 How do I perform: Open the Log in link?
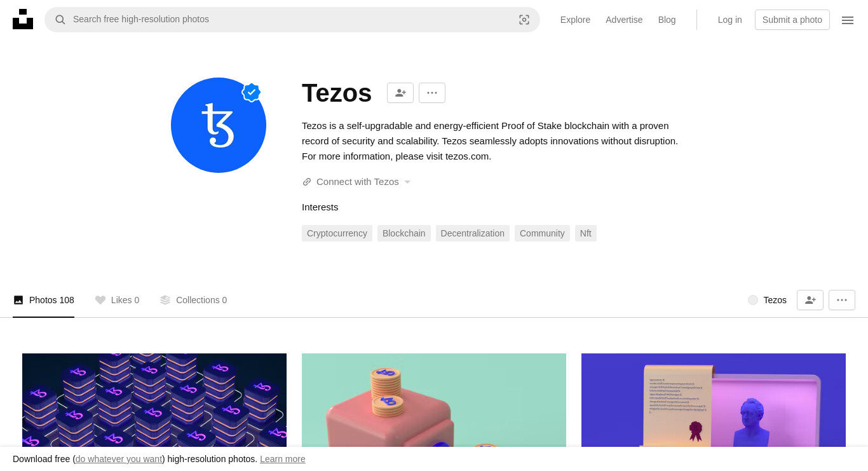pyautogui.click(x=730, y=20)
